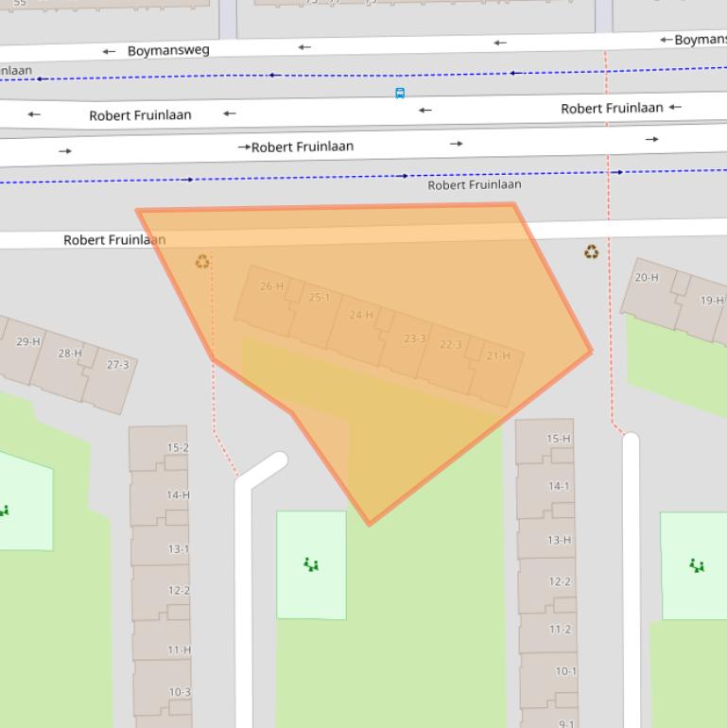This screenshot has height=728, width=727.
Task: Click the playground icon between the 15-2 and 15-H rows
Action: point(311,564)
